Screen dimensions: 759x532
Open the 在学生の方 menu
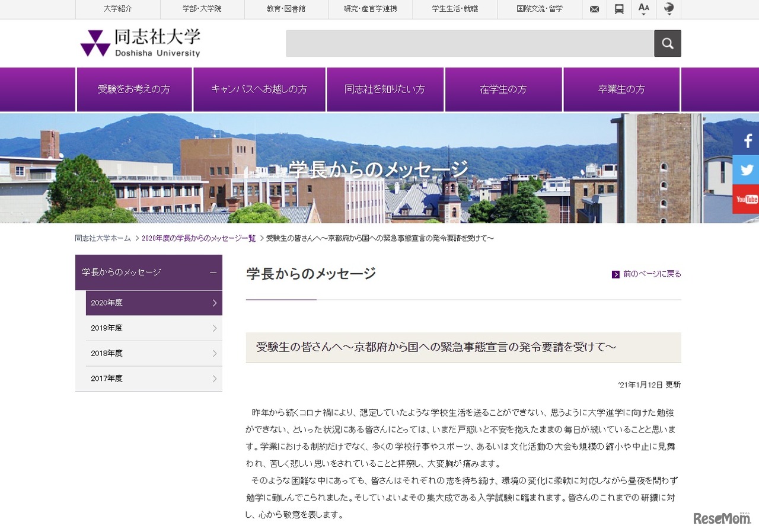point(503,89)
